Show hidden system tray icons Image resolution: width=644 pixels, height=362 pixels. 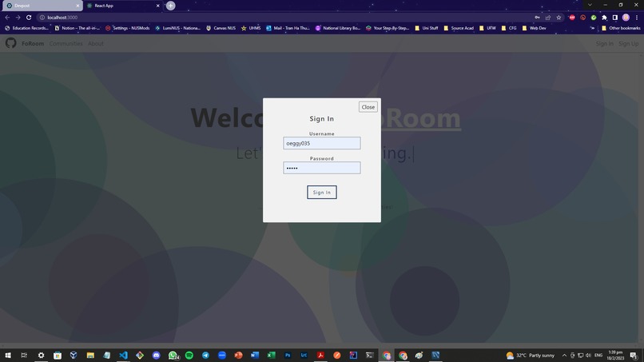tap(564, 355)
